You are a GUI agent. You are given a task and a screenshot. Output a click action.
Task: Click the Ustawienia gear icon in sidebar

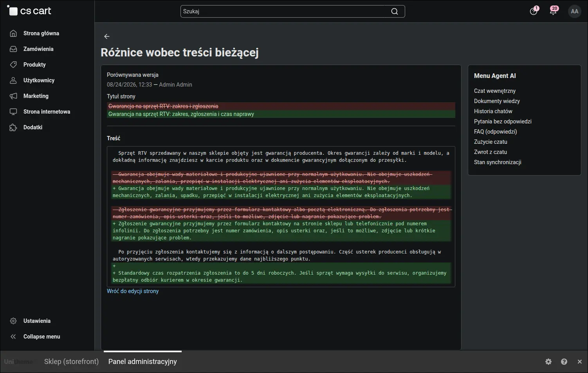13,321
